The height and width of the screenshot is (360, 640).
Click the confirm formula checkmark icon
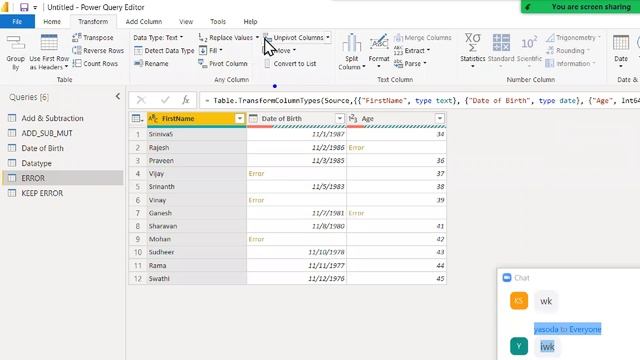[x=165, y=100]
